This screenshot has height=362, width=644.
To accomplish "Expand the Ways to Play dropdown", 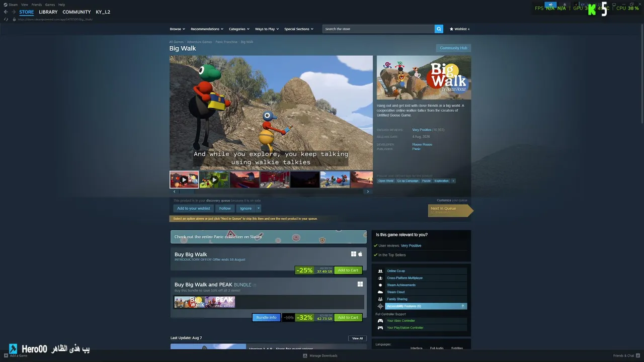I will pos(267,29).
